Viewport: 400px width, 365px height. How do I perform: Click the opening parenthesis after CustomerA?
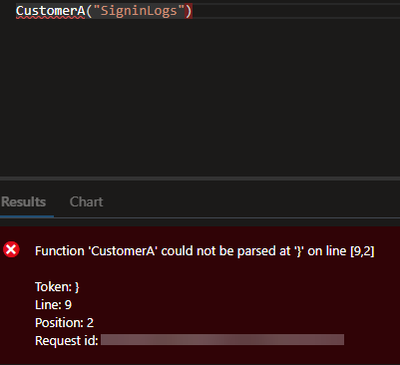pos(89,11)
